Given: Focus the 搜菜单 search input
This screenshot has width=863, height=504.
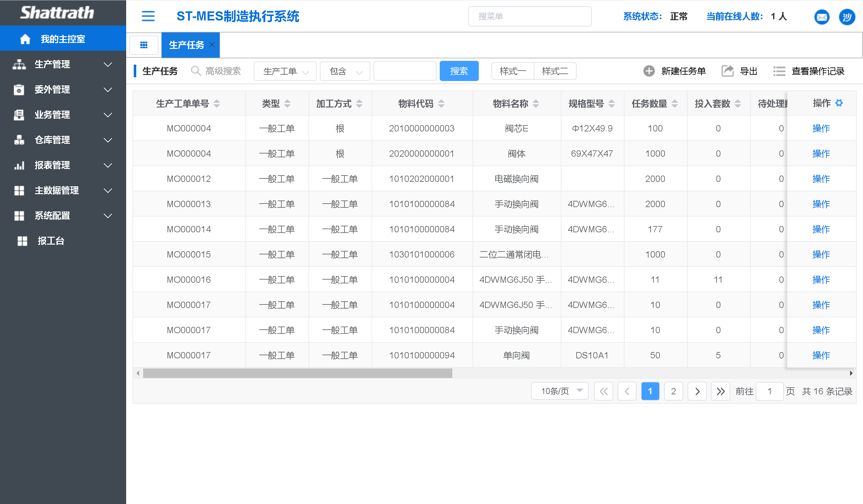Looking at the screenshot, I should (530, 16).
